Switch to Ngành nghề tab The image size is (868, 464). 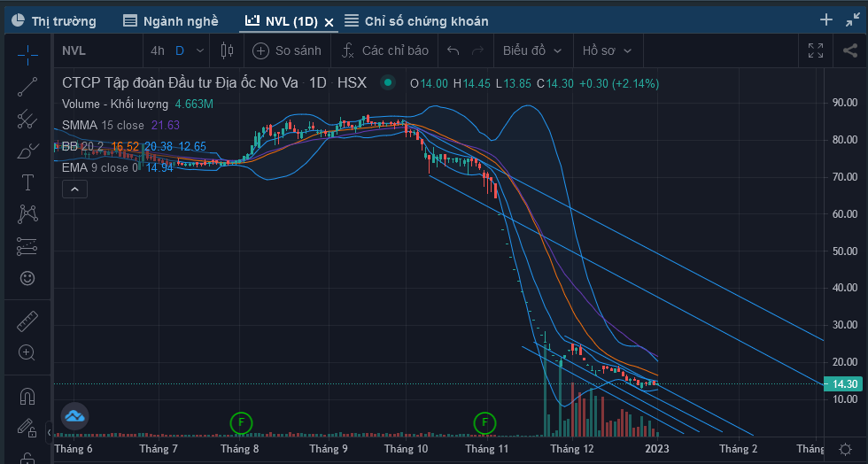coord(170,21)
